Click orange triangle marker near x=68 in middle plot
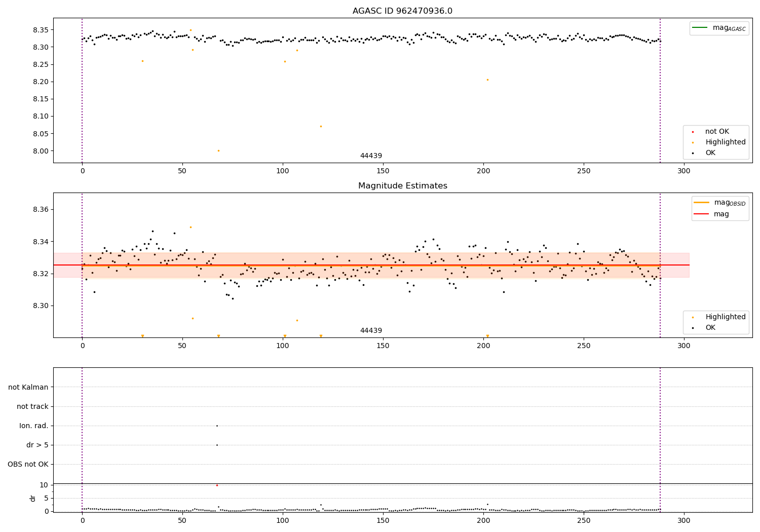Image resolution: width=760 pixels, height=532 pixels. 218,336
